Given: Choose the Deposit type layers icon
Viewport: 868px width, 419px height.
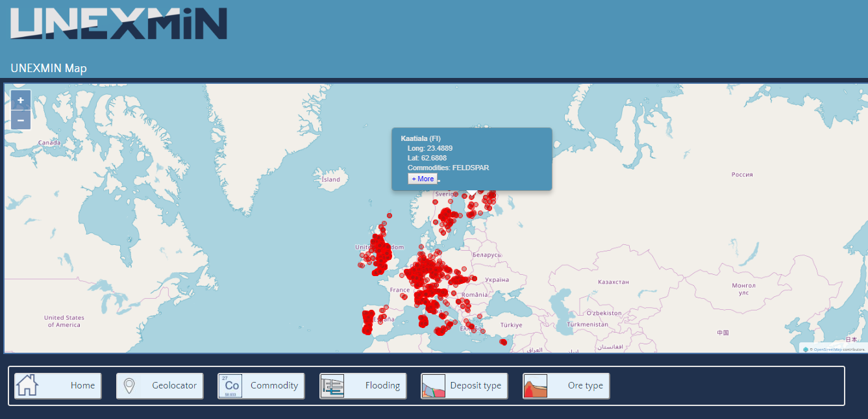Looking at the screenshot, I should coord(433,386).
